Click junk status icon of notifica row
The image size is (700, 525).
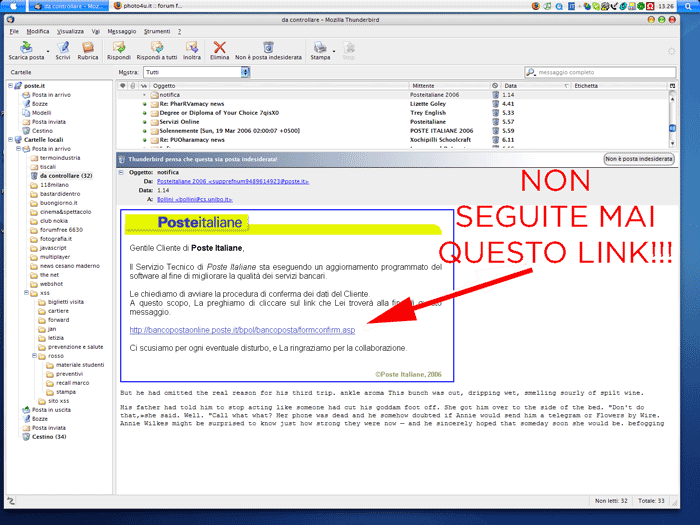[x=495, y=95]
